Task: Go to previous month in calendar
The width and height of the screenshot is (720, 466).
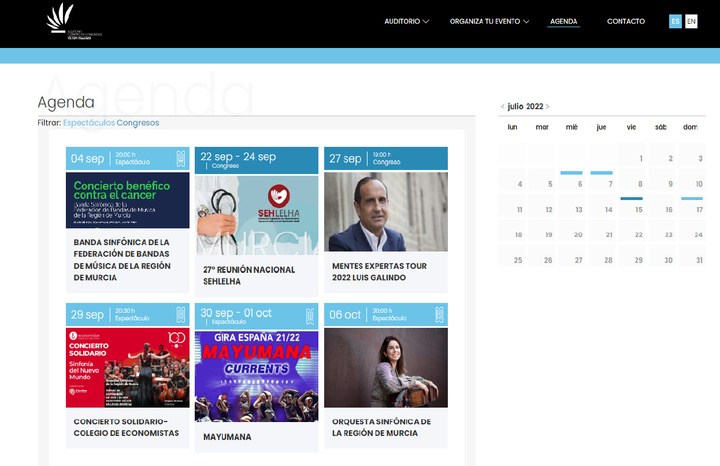Action: coord(502,106)
